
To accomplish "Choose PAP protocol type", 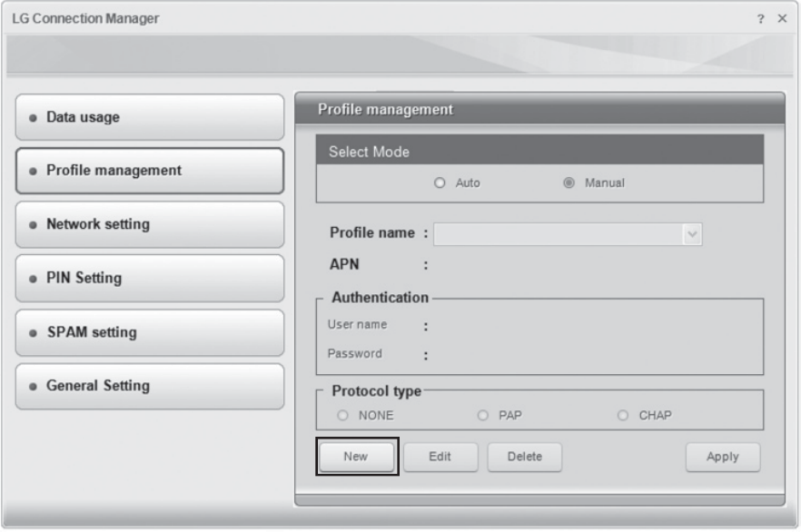I will (483, 415).
